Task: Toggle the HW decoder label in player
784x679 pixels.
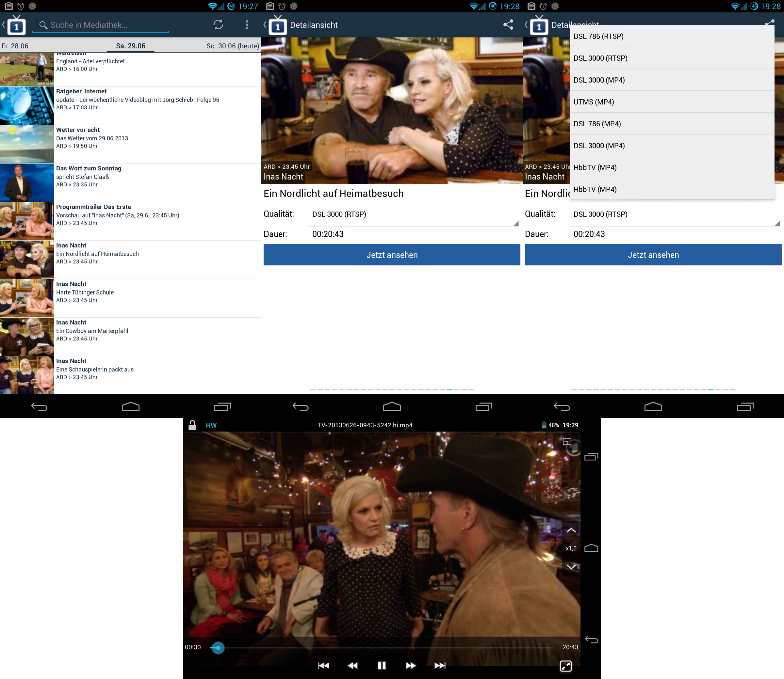Action: (211, 425)
